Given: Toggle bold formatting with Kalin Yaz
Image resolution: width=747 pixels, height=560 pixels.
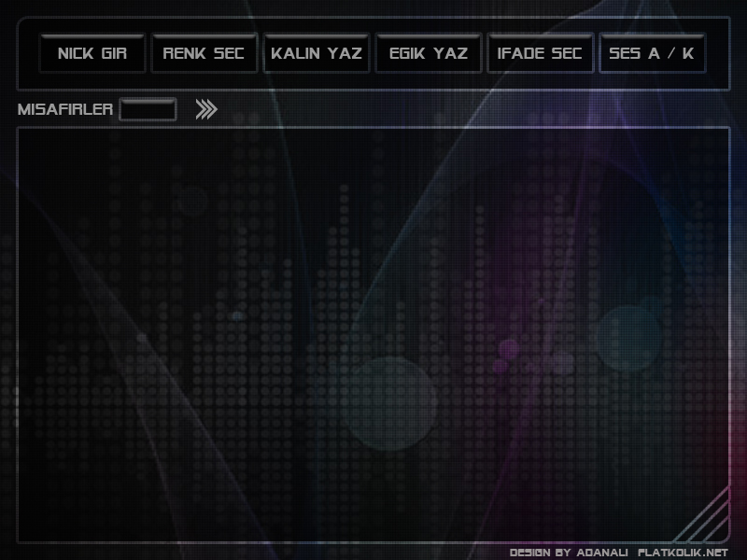Looking at the screenshot, I should pyautogui.click(x=317, y=53).
